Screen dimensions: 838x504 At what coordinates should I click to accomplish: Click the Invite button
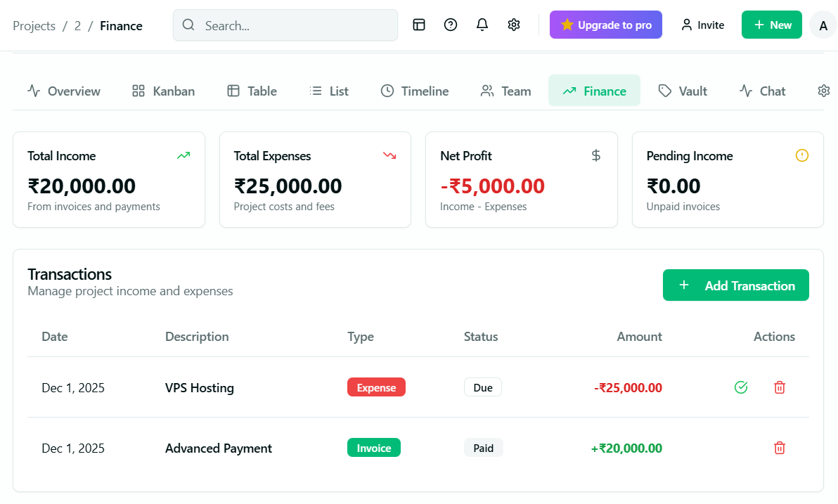(702, 25)
